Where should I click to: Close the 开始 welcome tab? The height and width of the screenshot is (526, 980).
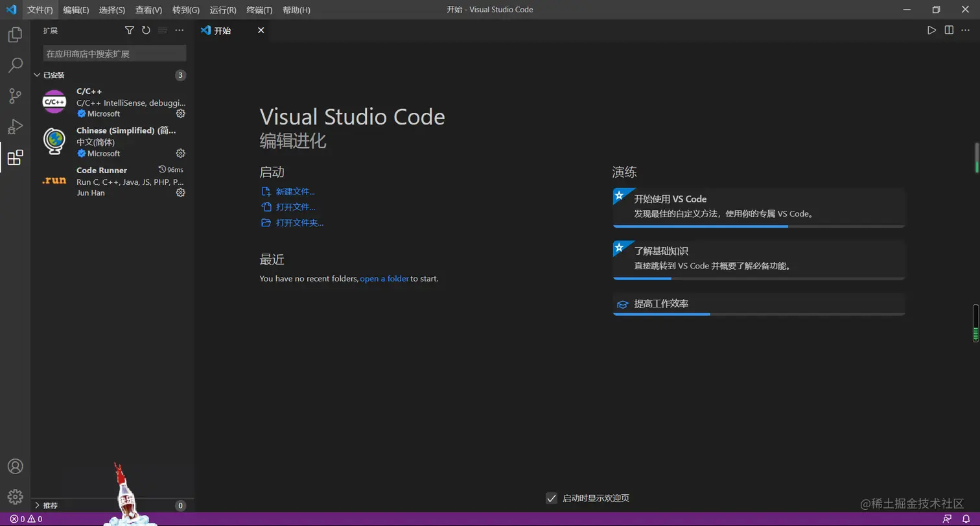261,30
